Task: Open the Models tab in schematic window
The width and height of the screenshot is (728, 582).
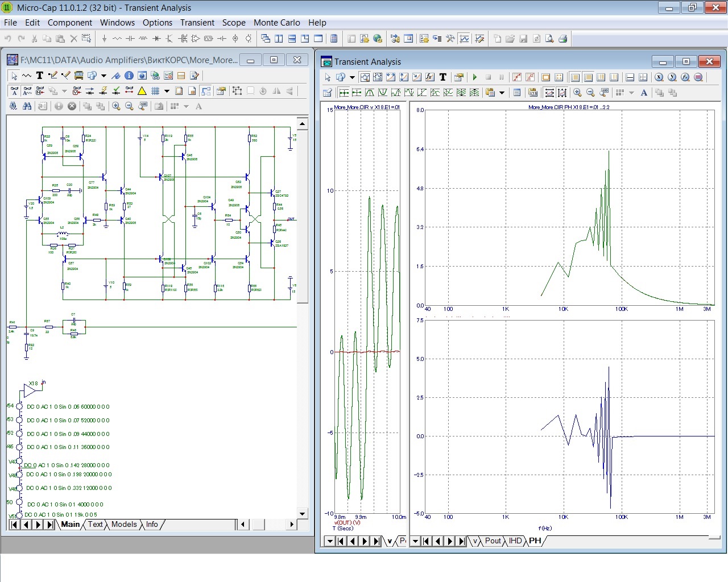Action: click(124, 525)
